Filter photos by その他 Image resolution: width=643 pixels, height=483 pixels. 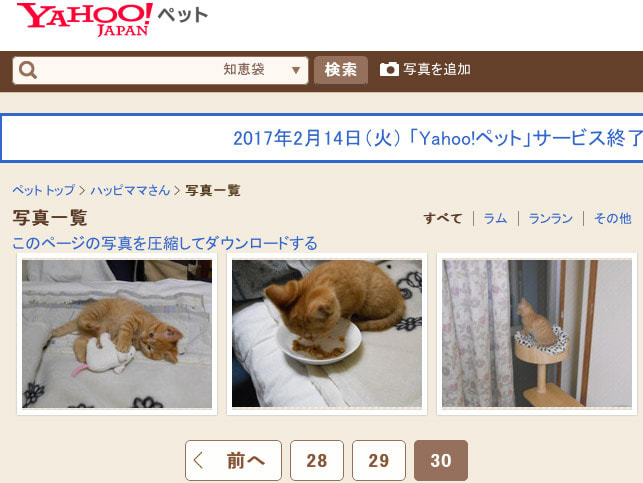613,218
